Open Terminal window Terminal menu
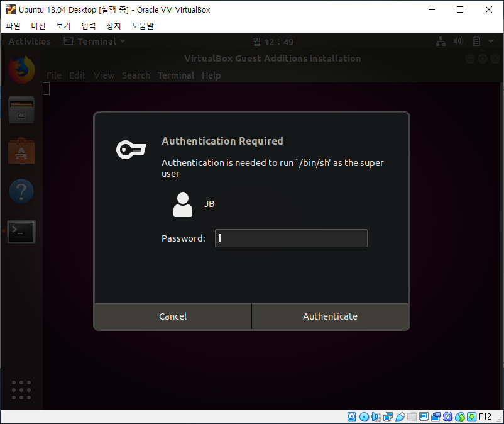Image resolution: width=504 pixels, height=424 pixels. (x=176, y=75)
